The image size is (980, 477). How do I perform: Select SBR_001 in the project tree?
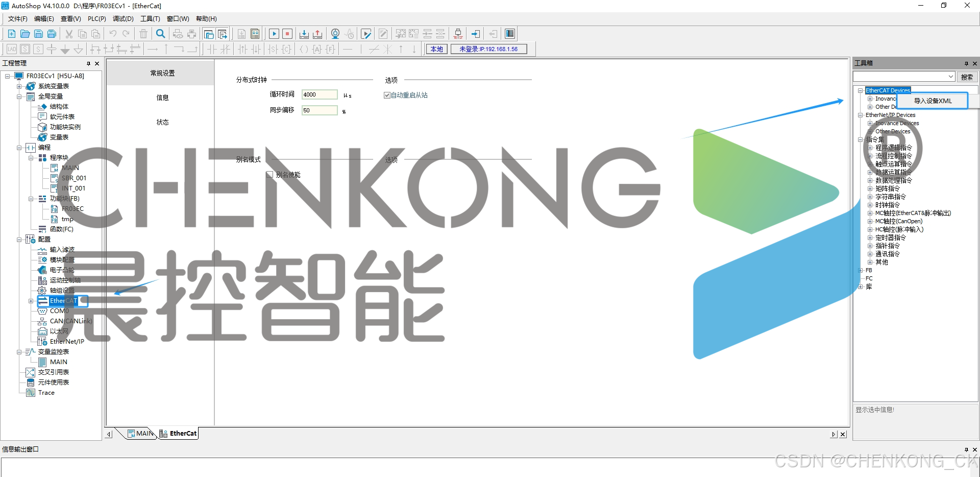(74, 178)
